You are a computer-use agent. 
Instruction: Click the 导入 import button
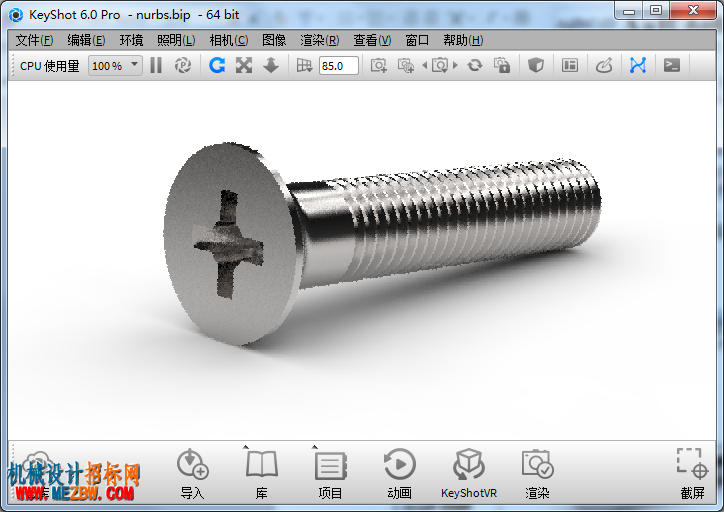coord(193,473)
